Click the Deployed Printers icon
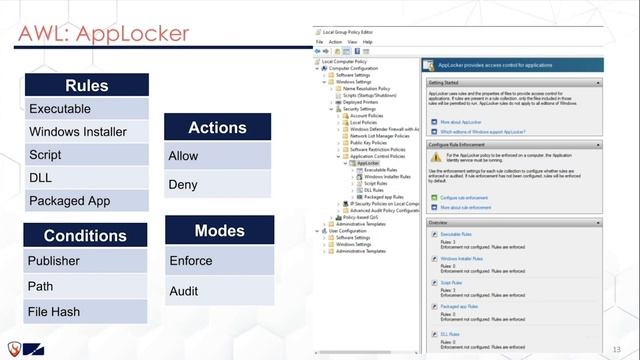 pos(338,102)
